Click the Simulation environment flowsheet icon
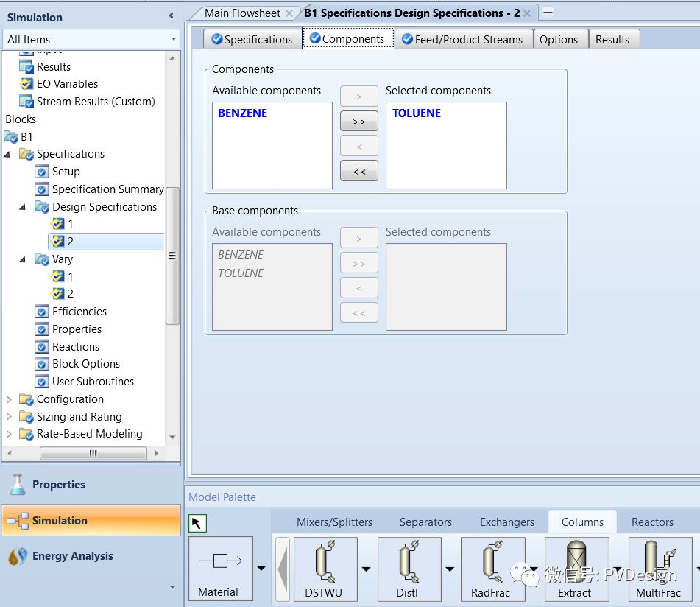 tap(18, 520)
